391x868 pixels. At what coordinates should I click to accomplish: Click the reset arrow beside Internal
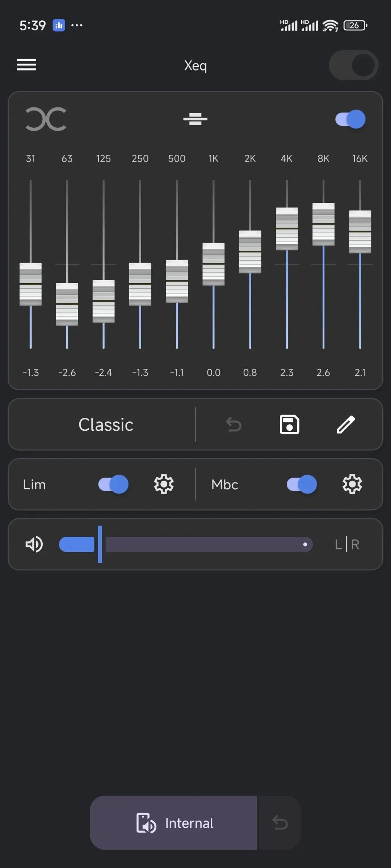[280, 823]
